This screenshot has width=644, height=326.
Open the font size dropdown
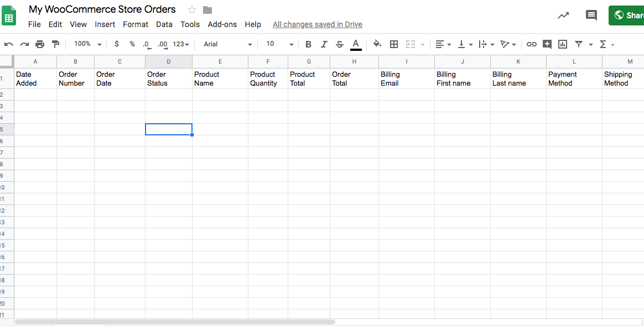tap(279, 44)
